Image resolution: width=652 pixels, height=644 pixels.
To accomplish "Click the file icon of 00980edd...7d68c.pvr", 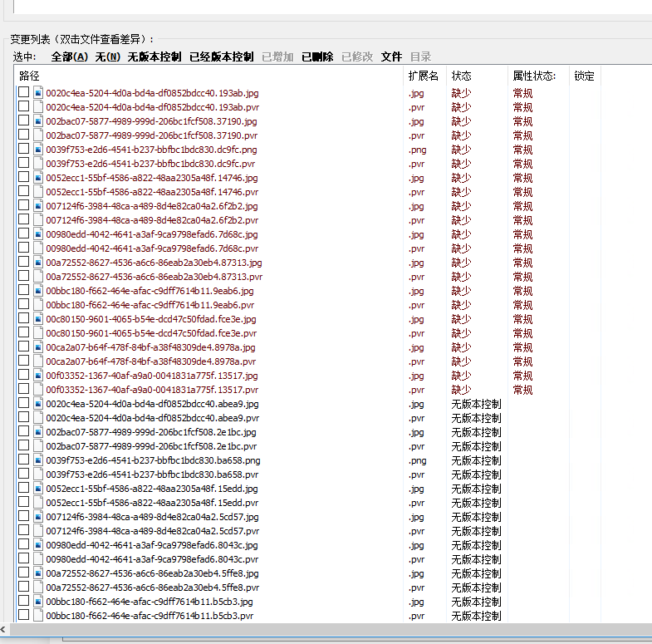I will 38,248.
